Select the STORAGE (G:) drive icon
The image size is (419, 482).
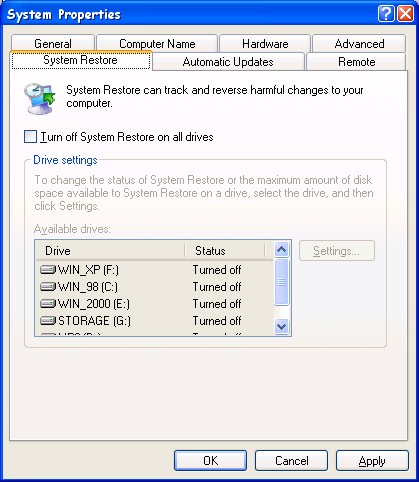click(48, 320)
